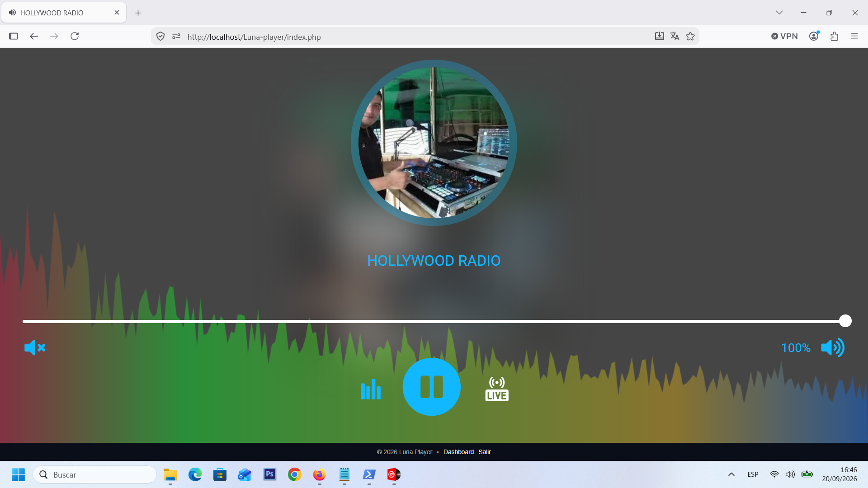
Task: Click the © 2026 Luna Player text
Action: tap(405, 452)
